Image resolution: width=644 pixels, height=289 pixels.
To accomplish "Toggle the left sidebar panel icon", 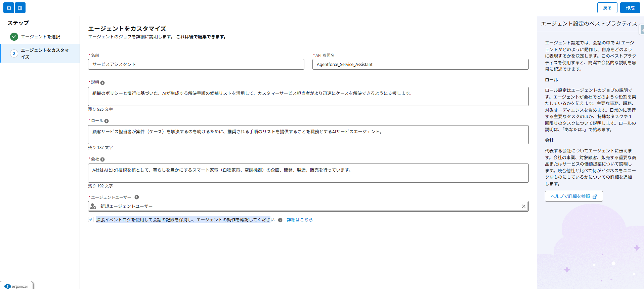I will click(9, 8).
